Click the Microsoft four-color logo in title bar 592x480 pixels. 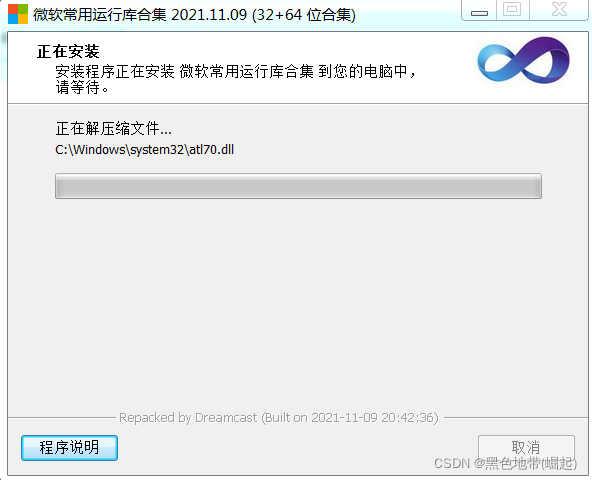[x=18, y=14]
